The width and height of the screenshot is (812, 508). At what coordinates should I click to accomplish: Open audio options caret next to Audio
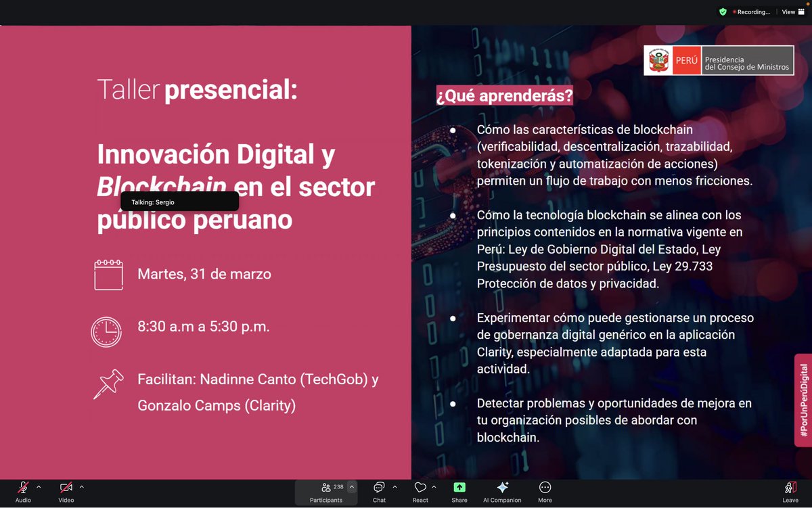pyautogui.click(x=39, y=487)
